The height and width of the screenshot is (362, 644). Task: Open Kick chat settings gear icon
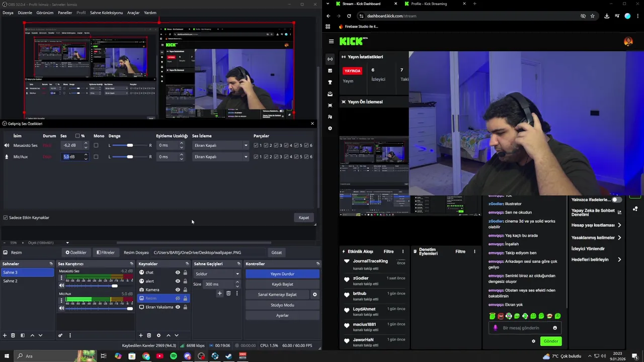click(x=533, y=341)
